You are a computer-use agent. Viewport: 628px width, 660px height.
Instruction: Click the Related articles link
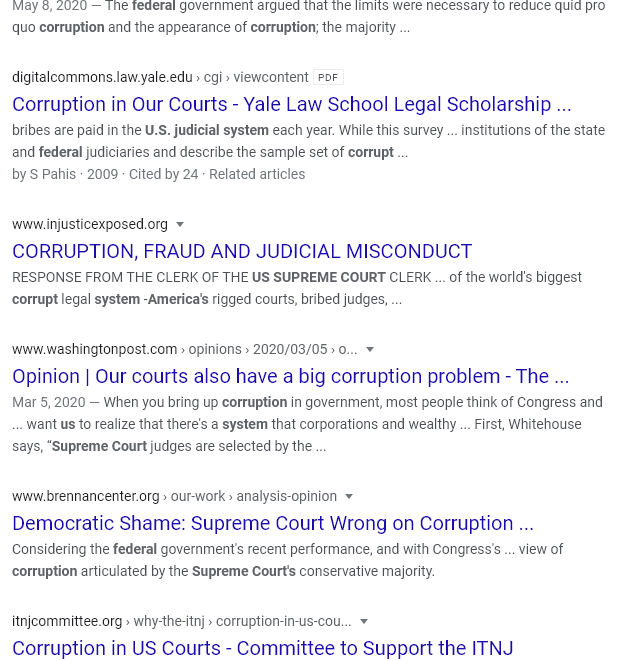pyautogui.click(x=257, y=174)
